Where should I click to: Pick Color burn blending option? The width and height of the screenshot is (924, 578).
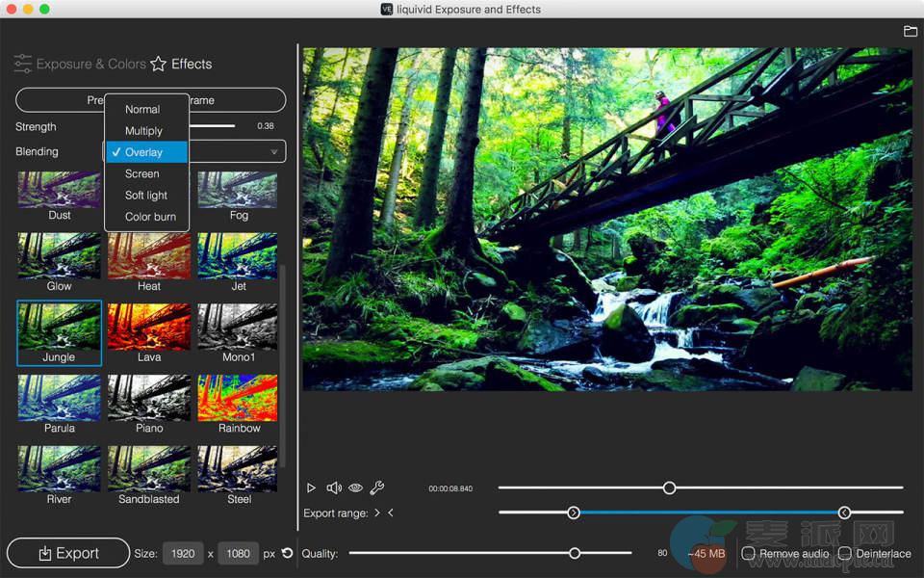click(150, 217)
